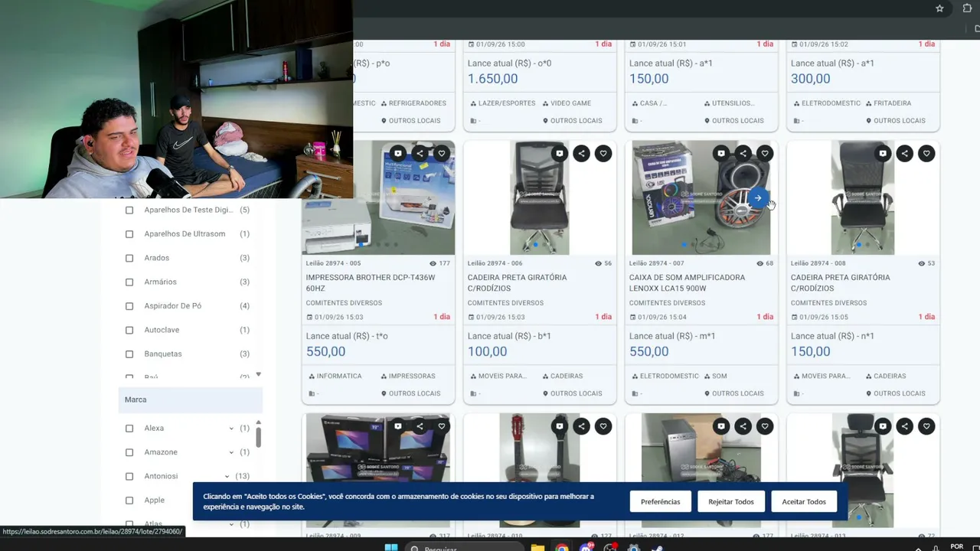Favorite the Impressora Brother lot with heart
The height and width of the screenshot is (551, 980).
coord(442,154)
